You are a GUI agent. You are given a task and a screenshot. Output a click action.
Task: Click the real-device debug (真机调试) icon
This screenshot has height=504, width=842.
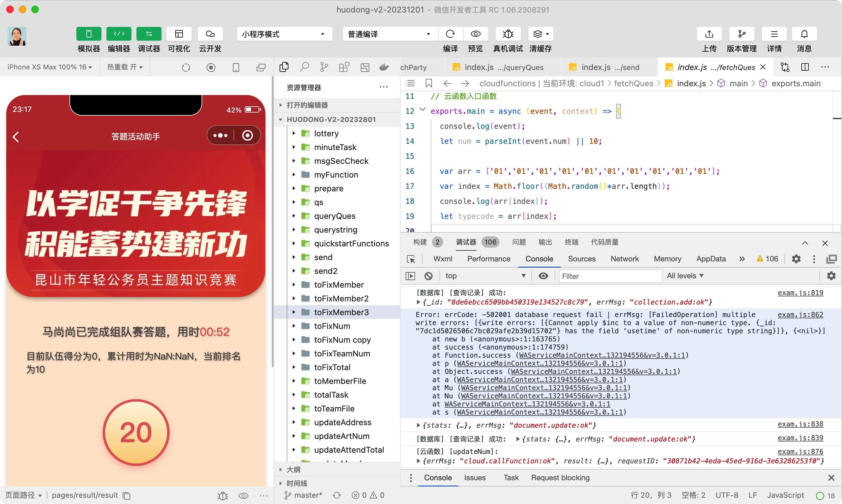508,34
